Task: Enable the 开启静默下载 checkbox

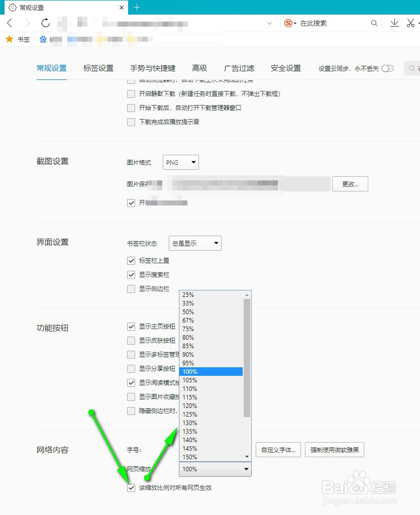Action: (x=131, y=93)
